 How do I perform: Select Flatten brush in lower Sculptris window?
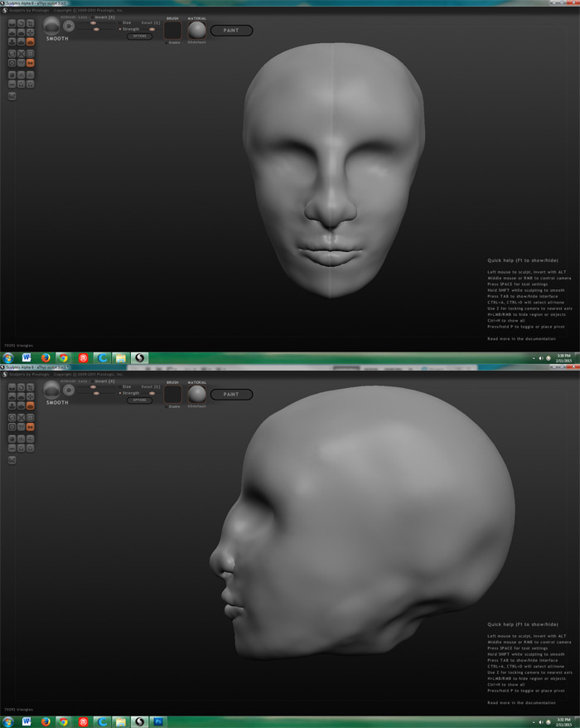tap(22, 396)
